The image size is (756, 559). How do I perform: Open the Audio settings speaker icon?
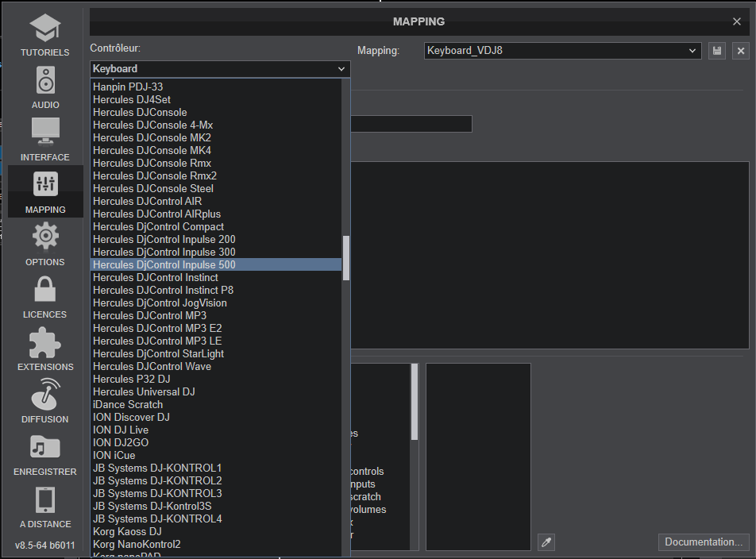(45, 80)
